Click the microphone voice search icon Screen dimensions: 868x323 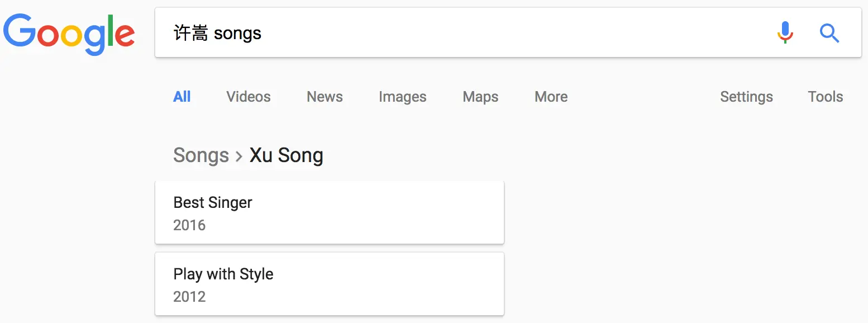click(785, 33)
